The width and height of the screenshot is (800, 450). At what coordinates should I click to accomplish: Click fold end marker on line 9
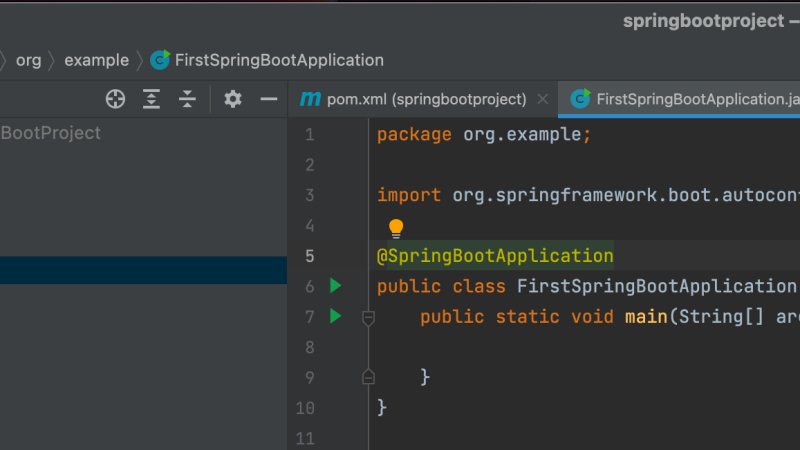pos(368,377)
